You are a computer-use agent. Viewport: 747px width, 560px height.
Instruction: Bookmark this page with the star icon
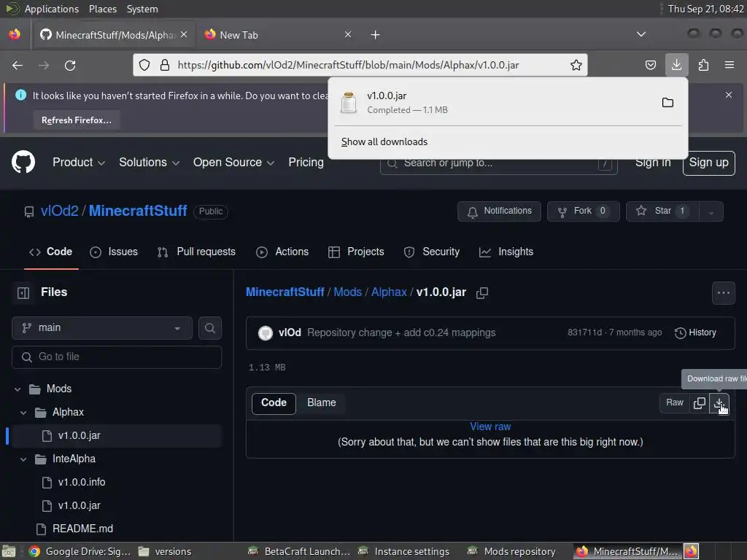tap(576, 65)
